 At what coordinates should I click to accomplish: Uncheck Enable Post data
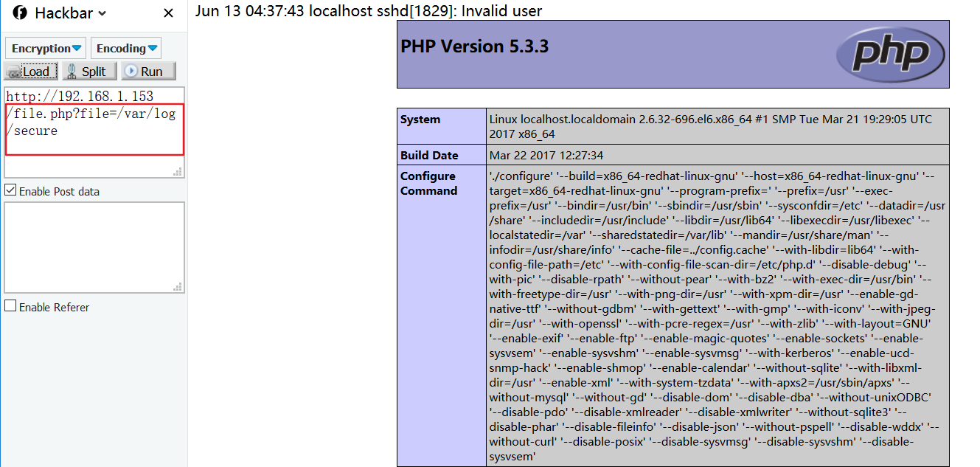[10, 190]
